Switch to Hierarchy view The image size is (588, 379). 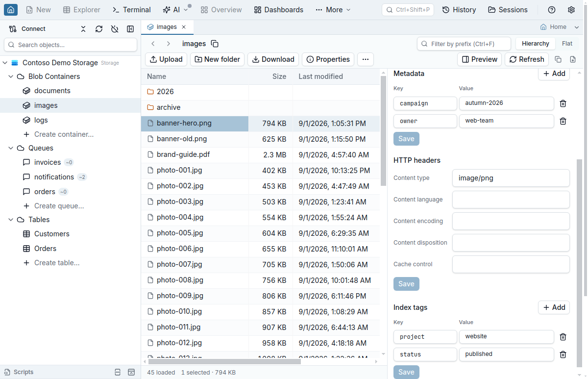(x=535, y=44)
